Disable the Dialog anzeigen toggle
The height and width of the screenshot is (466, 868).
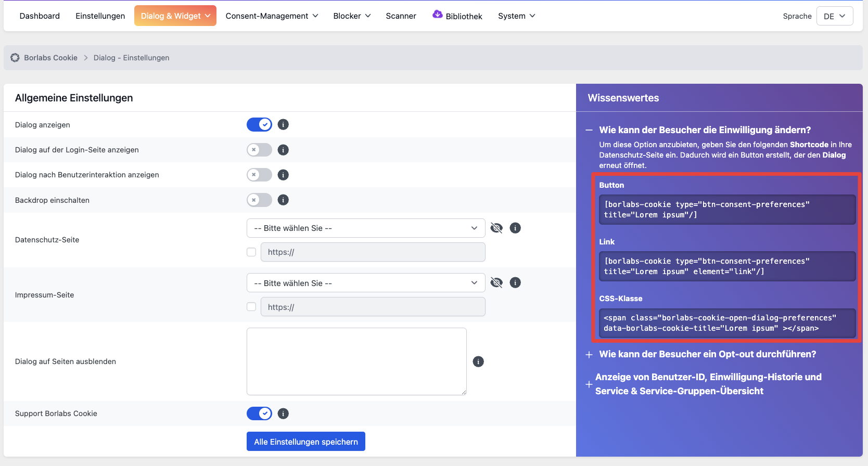(259, 125)
